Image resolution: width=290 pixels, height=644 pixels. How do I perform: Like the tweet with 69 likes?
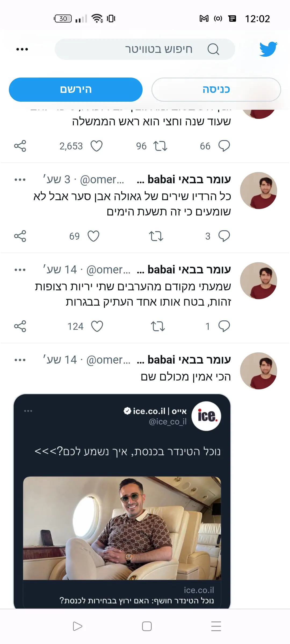(x=93, y=236)
